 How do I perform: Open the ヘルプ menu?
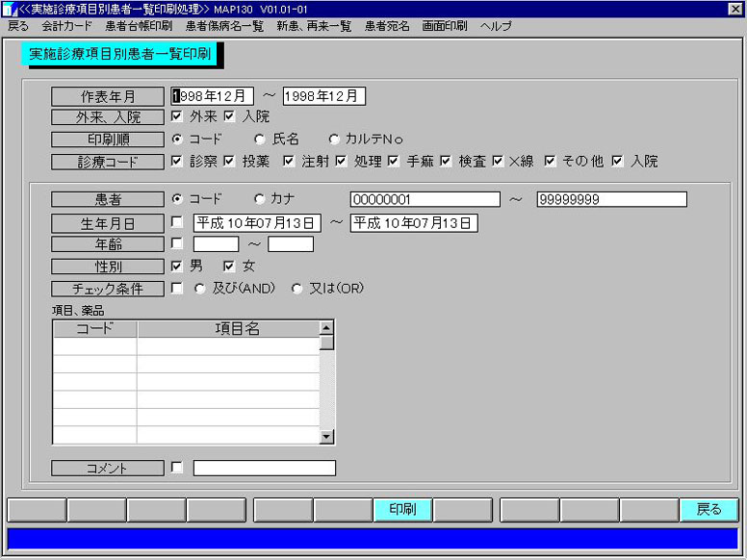click(x=496, y=26)
